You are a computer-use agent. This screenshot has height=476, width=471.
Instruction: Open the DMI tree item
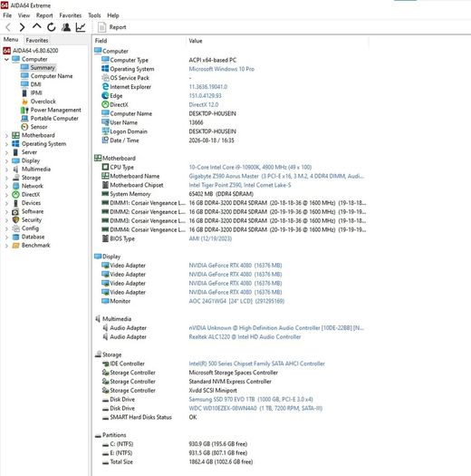pyautogui.click(x=35, y=84)
